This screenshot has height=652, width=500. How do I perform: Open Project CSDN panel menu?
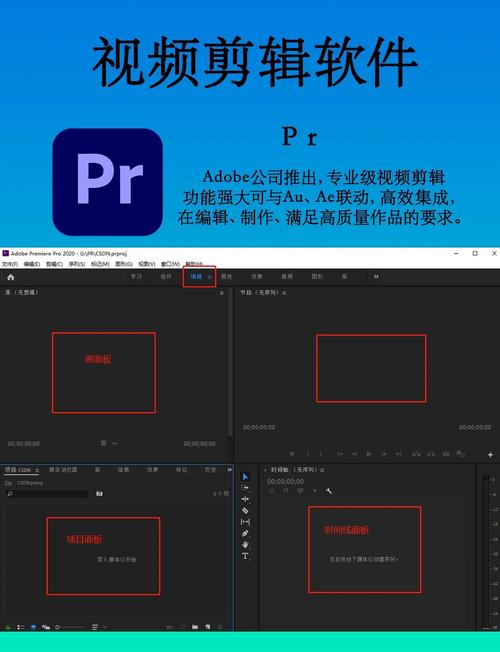click(x=37, y=470)
